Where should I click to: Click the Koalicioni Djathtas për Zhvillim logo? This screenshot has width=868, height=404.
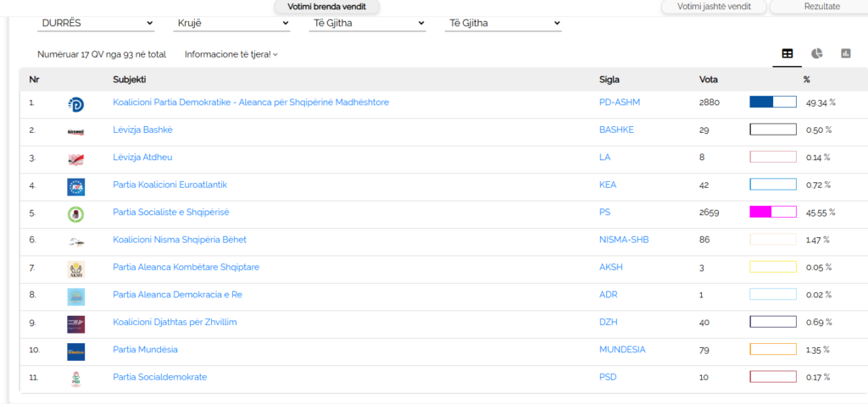coord(75,324)
